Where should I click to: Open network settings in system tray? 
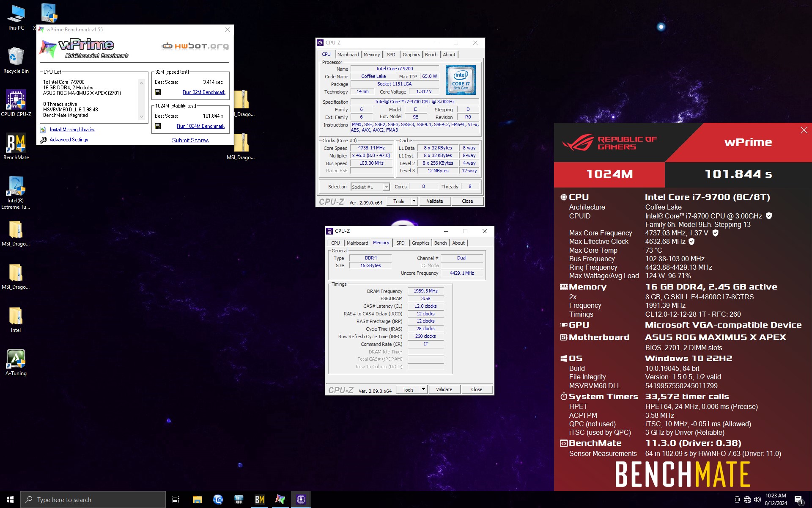click(747, 500)
